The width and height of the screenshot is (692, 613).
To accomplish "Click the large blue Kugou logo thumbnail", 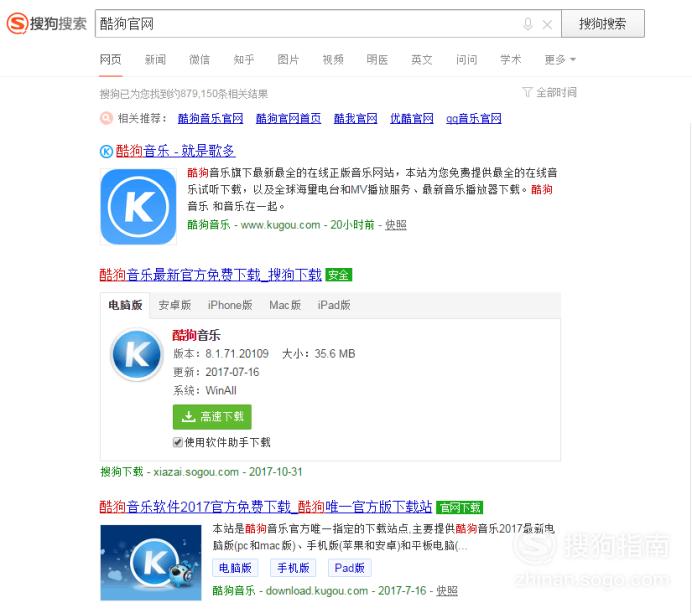I will (139, 207).
